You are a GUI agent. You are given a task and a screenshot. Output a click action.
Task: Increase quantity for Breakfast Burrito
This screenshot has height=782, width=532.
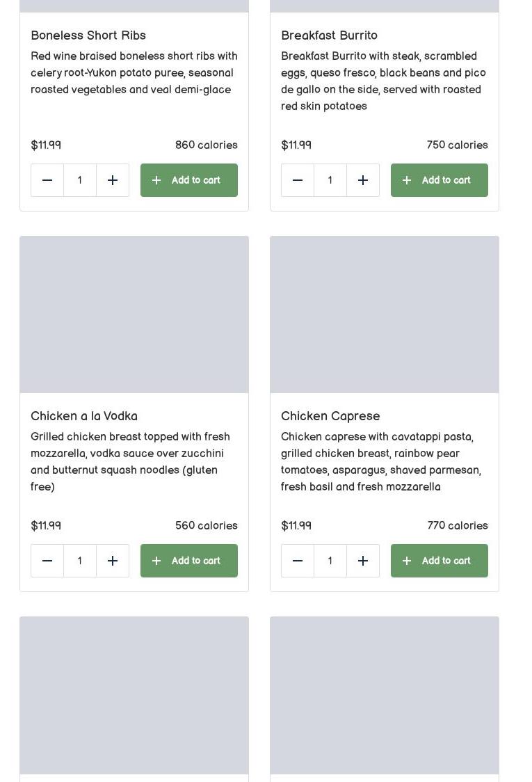click(x=363, y=180)
